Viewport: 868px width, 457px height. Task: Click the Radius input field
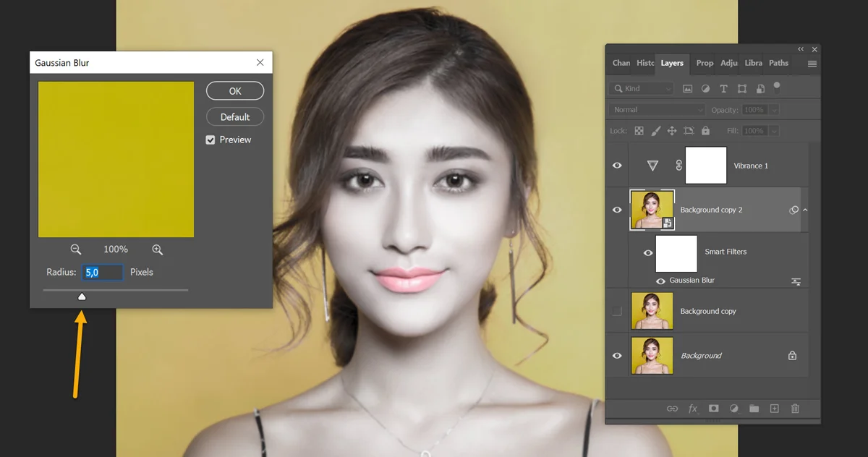point(102,273)
